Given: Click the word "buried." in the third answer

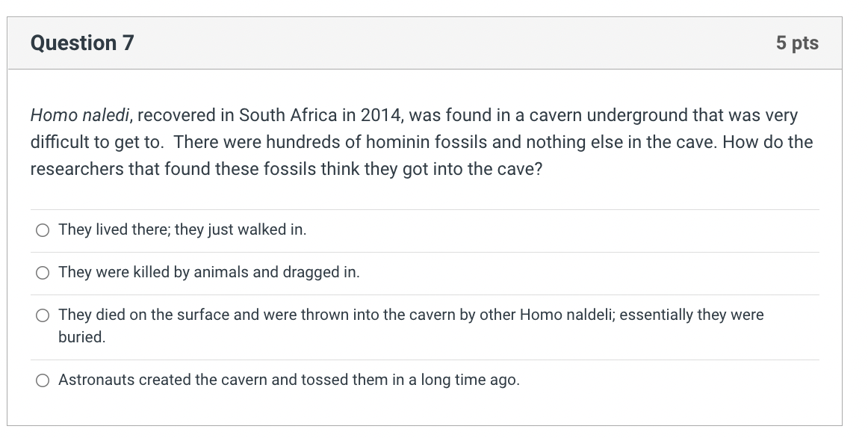Looking at the screenshot, I should (82, 337).
